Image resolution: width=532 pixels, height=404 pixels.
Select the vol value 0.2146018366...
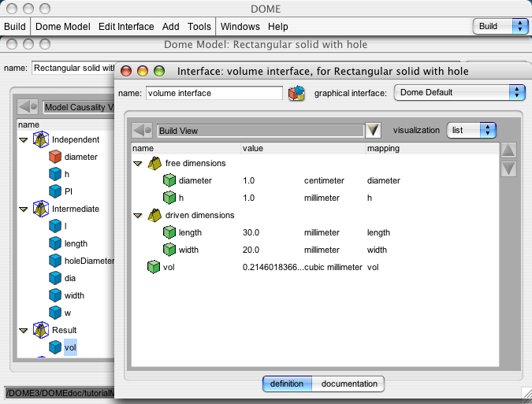pos(273,267)
